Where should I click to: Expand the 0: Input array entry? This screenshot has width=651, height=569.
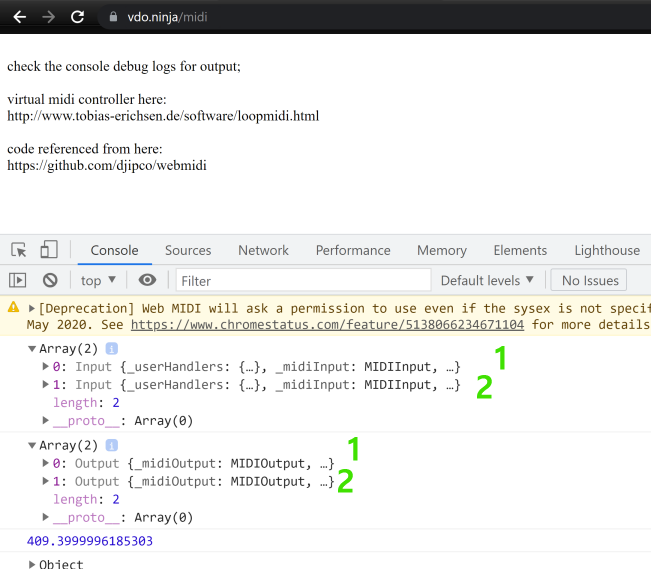(45, 366)
